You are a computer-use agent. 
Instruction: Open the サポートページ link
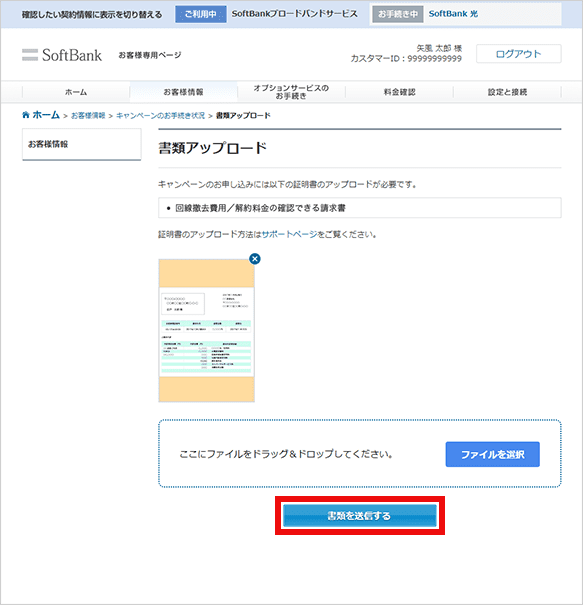coord(289,234)
